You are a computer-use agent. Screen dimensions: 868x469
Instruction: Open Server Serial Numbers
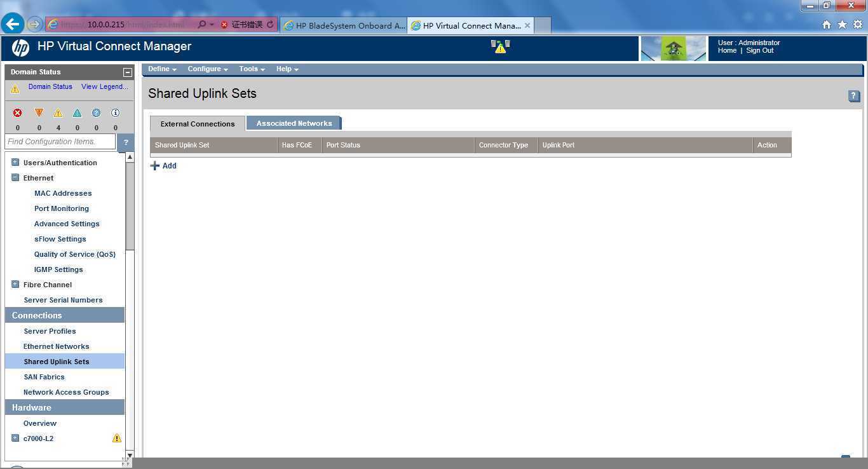coord(63,300)
